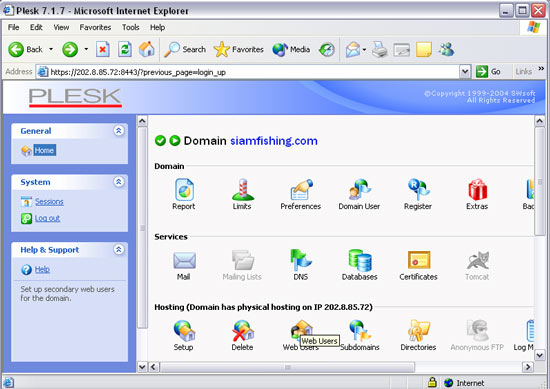Open the Mail button dropdown arrow

click(x=364, y=49)
